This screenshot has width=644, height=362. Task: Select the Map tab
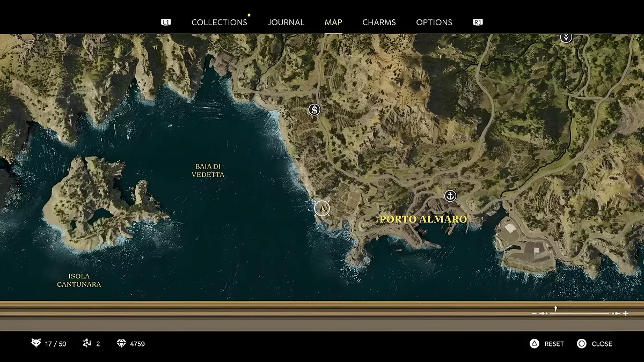333,22
